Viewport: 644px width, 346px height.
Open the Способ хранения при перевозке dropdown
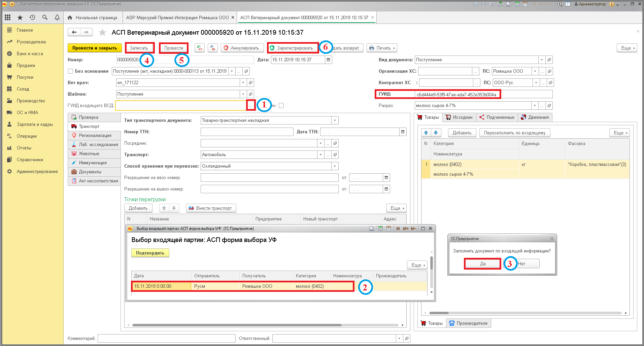(335, 166)
